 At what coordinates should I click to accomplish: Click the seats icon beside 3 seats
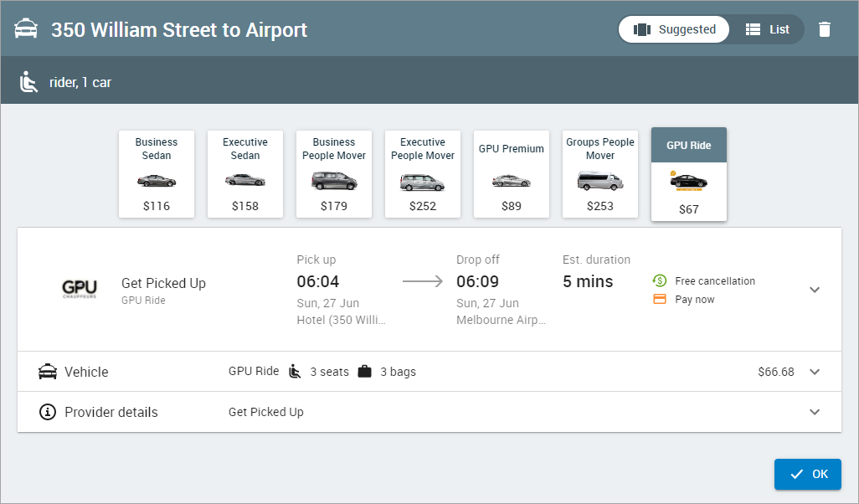tap(295, 372)
